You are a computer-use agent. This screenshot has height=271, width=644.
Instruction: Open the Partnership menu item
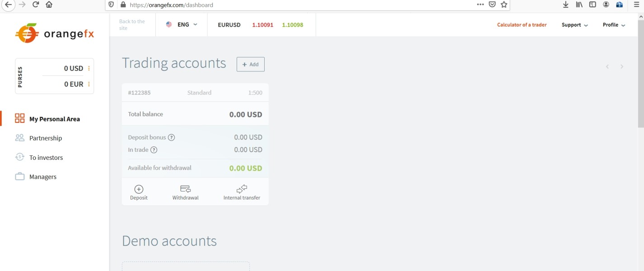coord(46,138)
